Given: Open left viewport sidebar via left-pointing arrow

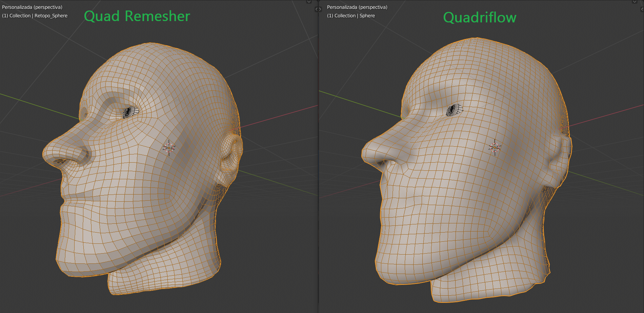Looking at the screenshot, I should pos(317,10).
